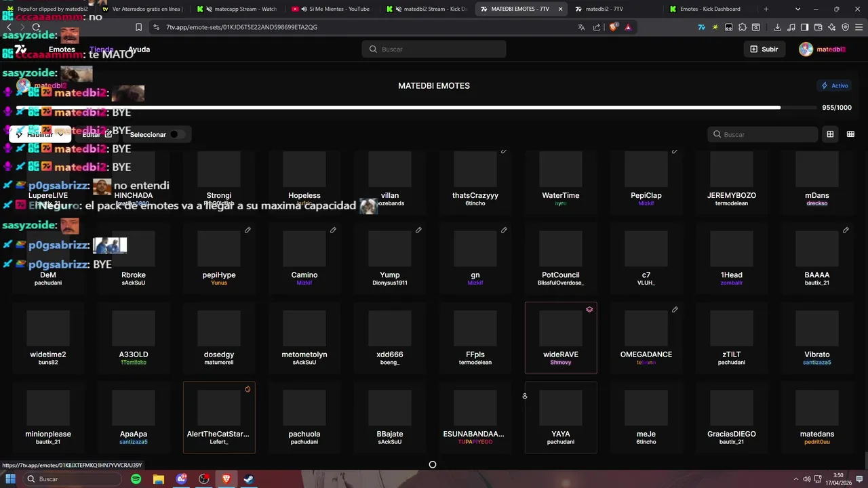Click the Windows Start button

[11, 479]
